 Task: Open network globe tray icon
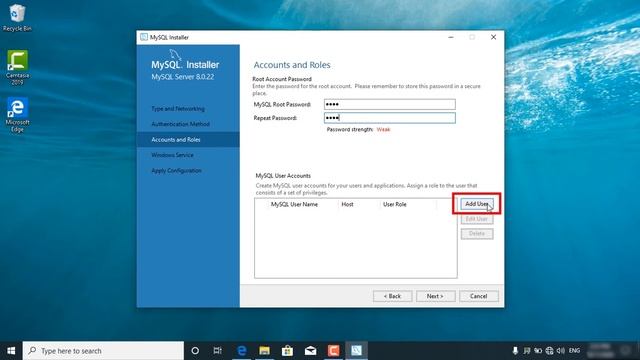point(549,351)
